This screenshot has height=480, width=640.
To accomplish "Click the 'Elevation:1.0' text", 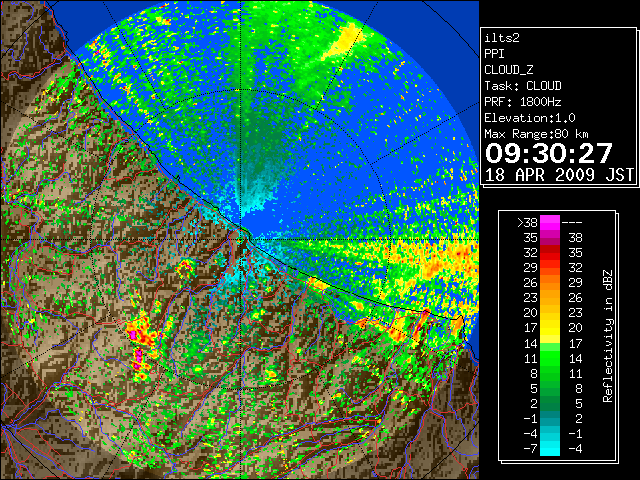I will tap(530, 118).
